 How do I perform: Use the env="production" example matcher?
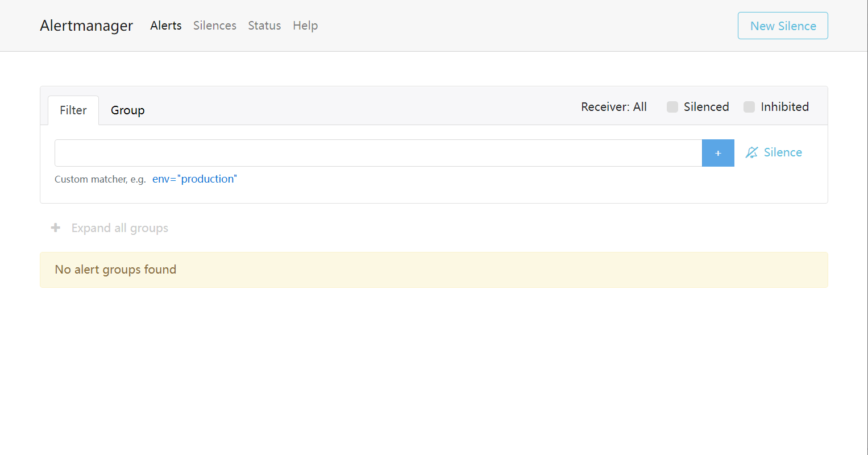194,179
